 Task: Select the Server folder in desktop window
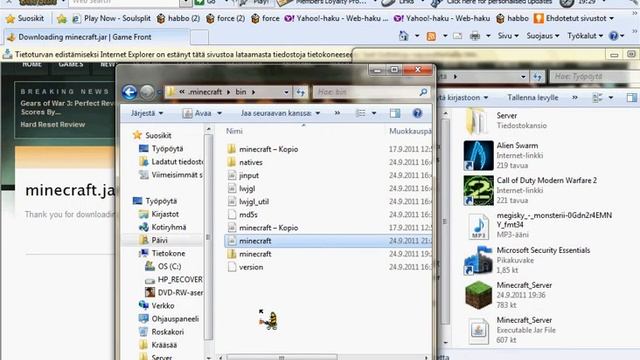pyautogui.click(x=506, y=120)
